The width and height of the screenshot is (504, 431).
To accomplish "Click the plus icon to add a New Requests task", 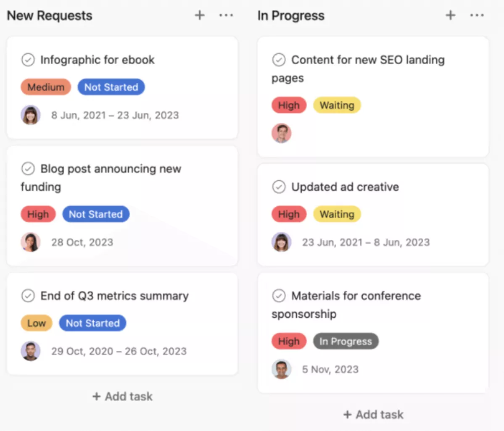I will pyautogui.click(x=200, y=15).
